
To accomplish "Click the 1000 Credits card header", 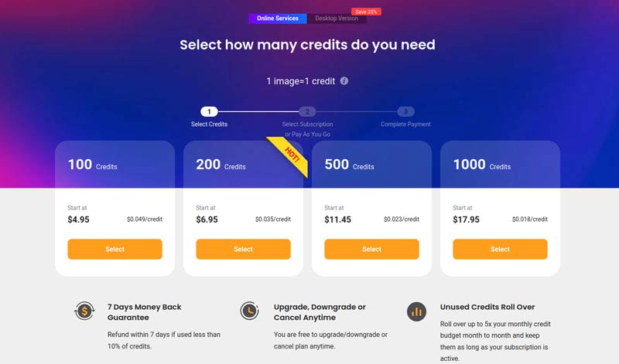I will [x=500, y=165].
